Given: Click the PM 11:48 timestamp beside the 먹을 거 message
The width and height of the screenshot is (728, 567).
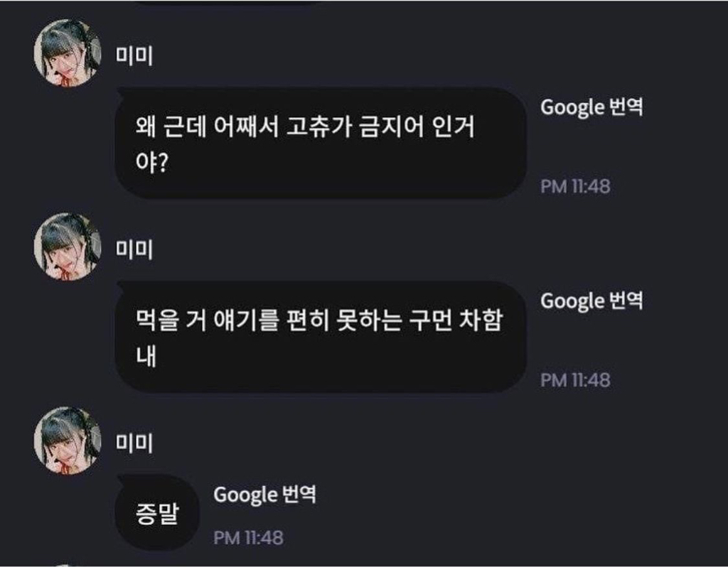Looking at the screenshot, I should (575, 380).
